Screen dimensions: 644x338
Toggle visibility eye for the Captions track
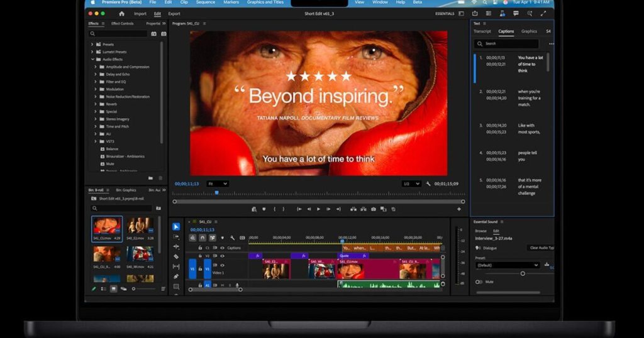click(221, 248)
